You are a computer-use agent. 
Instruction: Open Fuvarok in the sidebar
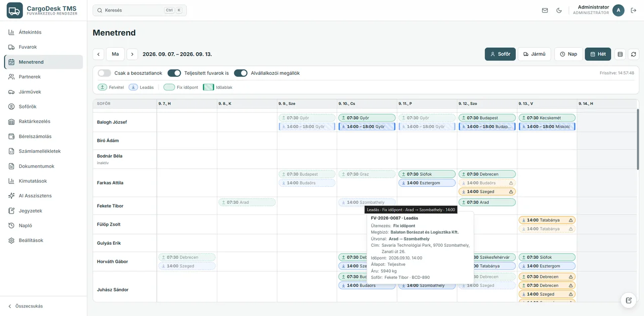43,47
